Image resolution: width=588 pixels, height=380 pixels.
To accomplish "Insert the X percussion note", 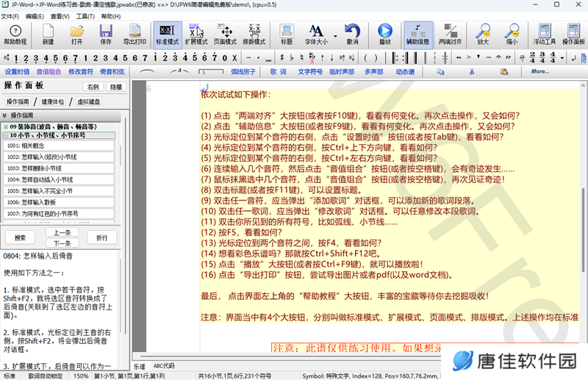I will pyautogui.click(x=234, y=58).
